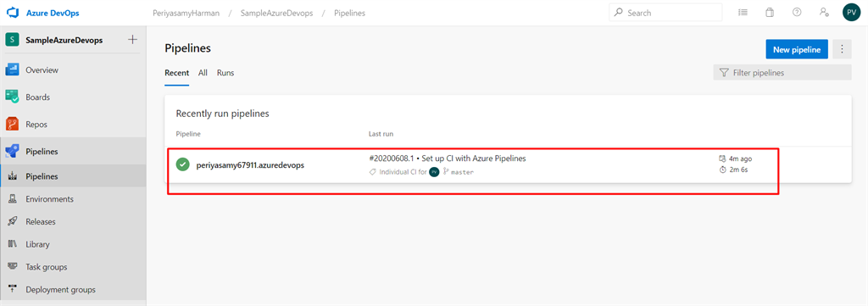Viewport: 868px width, 306px height.
Task: Click the New pipeline button
Action: tap(797, 49)
